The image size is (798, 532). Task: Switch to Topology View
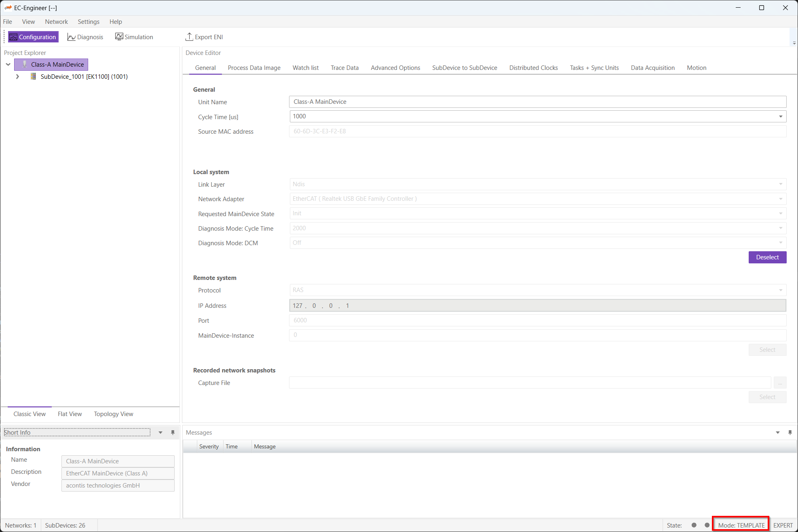(x=113, y=414)
